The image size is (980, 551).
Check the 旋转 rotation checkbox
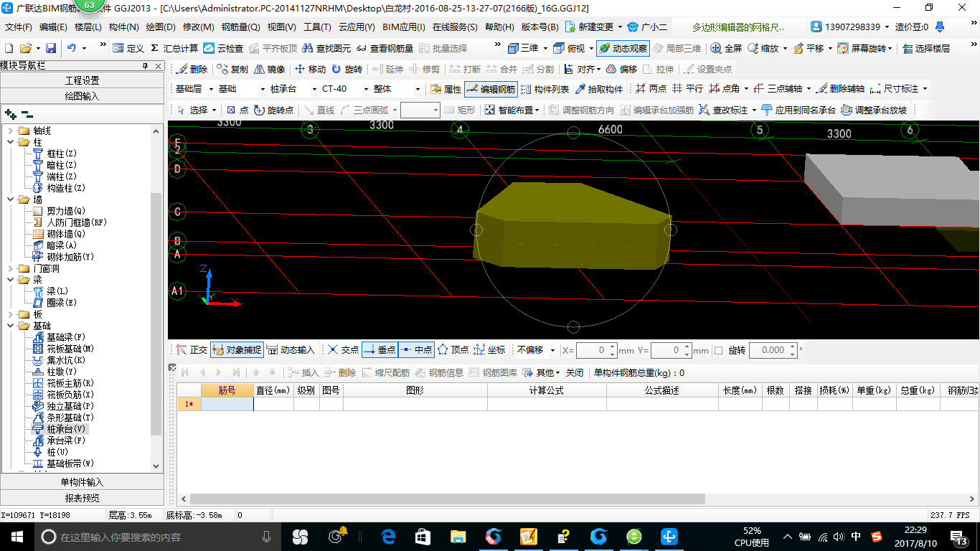(719, 351)
